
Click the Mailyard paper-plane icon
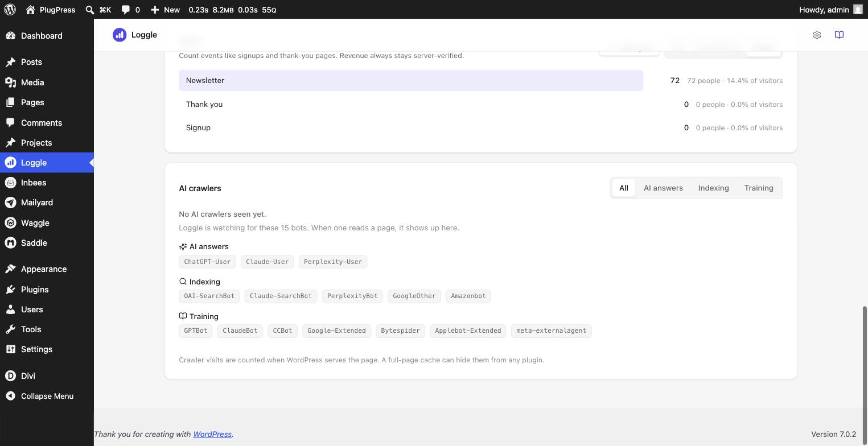point(10,203)
